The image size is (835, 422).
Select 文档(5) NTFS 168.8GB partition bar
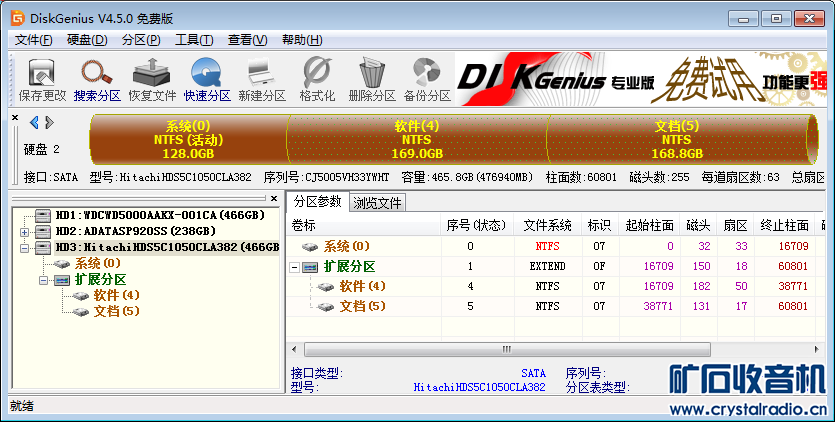pyautogui.click(x=677, y=140)
